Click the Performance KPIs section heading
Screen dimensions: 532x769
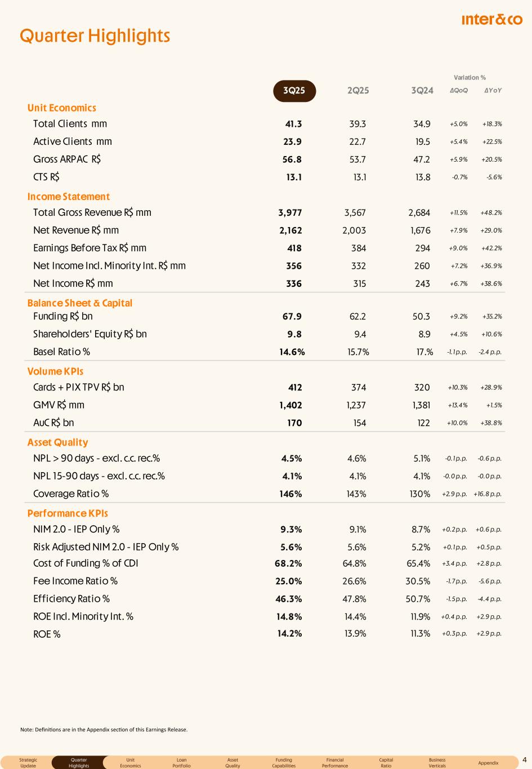click(x=68, y=513)
